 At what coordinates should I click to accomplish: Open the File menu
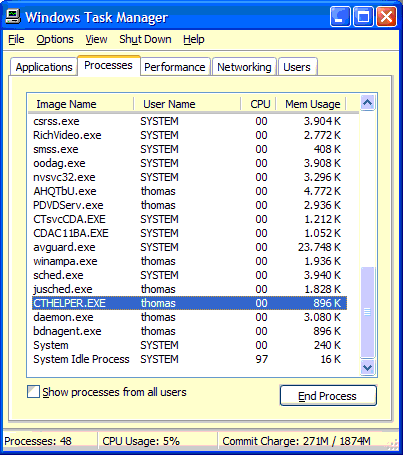pos(16,39)
